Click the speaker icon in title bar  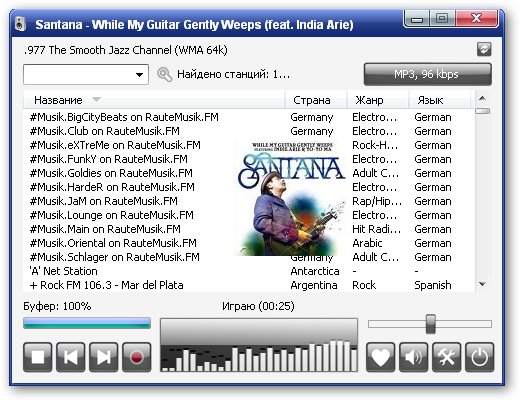(x=20, y=24)
